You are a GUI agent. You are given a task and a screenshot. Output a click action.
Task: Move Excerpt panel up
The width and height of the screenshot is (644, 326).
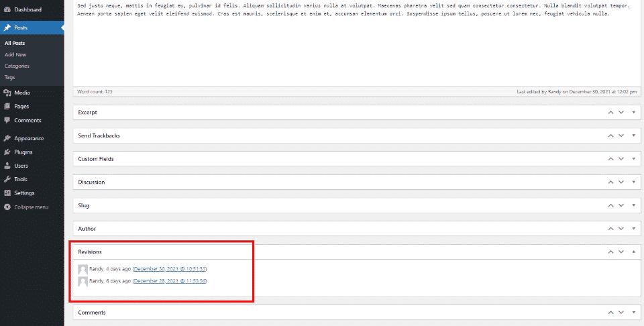click(x=610, y=113)
